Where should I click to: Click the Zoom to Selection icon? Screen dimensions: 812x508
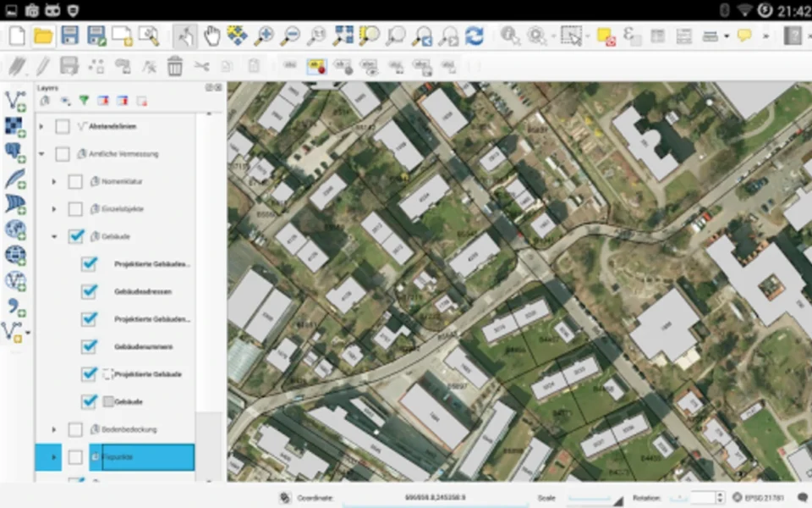[x=370, y=36]
